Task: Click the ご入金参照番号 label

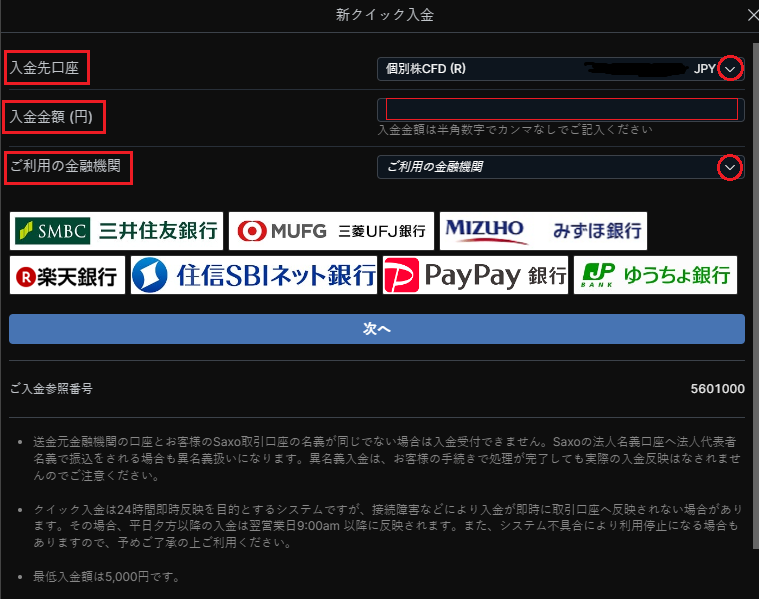Action: tap(51, 389)
